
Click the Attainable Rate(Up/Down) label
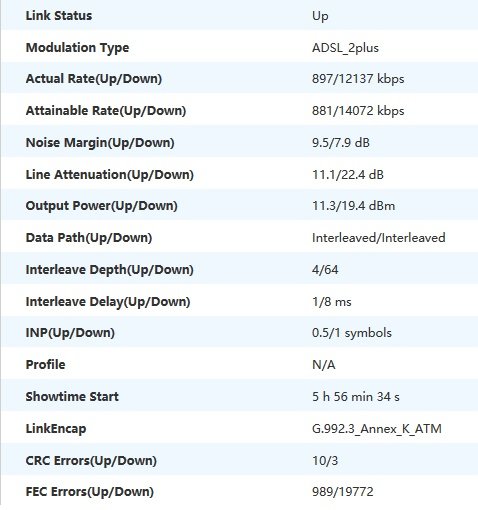coord(106,111)
